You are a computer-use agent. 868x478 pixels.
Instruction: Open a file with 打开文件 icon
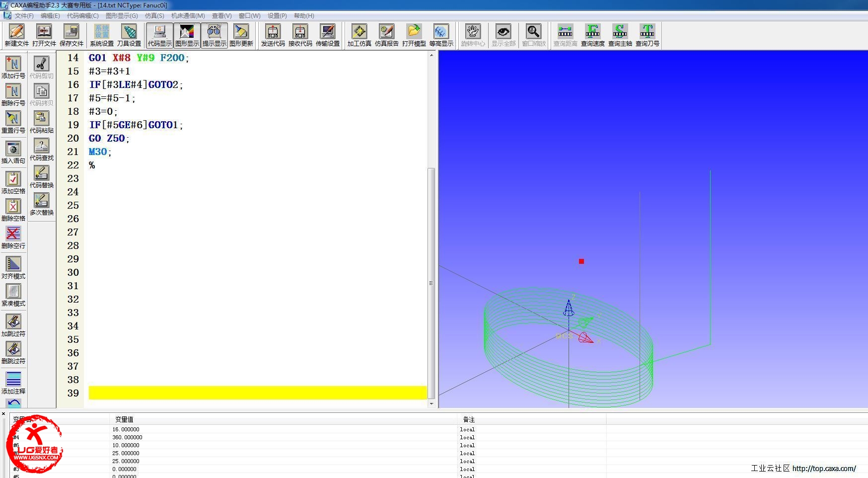(44, 35)
